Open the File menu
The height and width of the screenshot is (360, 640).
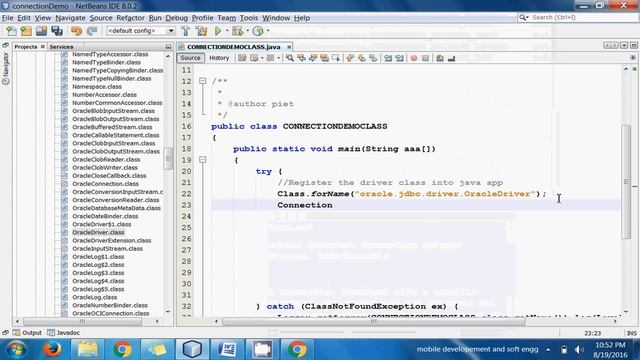(7, 18)
